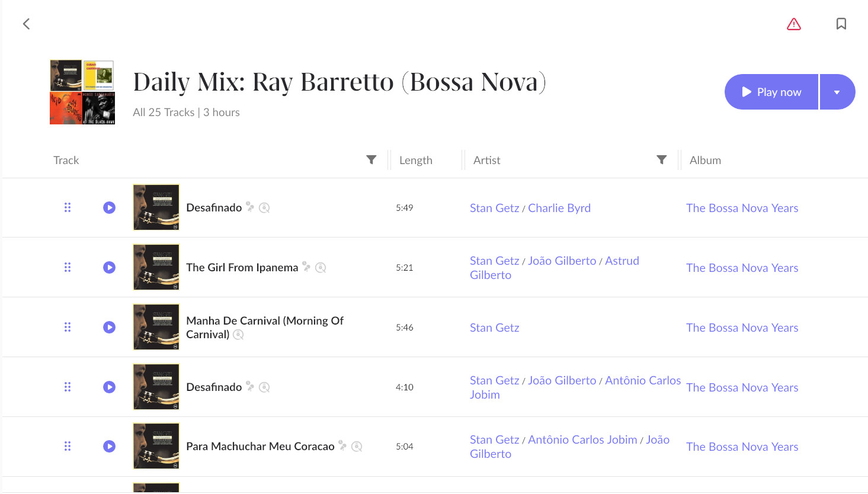
Task: Open Stan Getz link in Manha De Carnival row
Action: click(x=495, y=328)
